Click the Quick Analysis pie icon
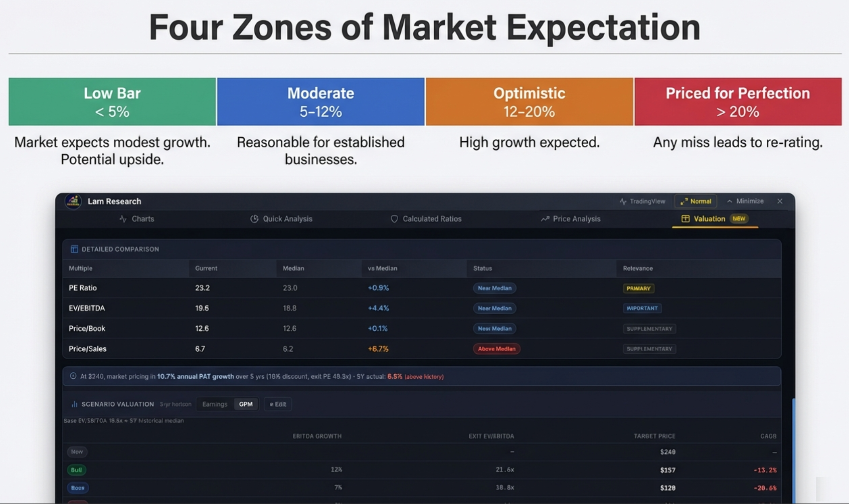 (x=254, y=219)
